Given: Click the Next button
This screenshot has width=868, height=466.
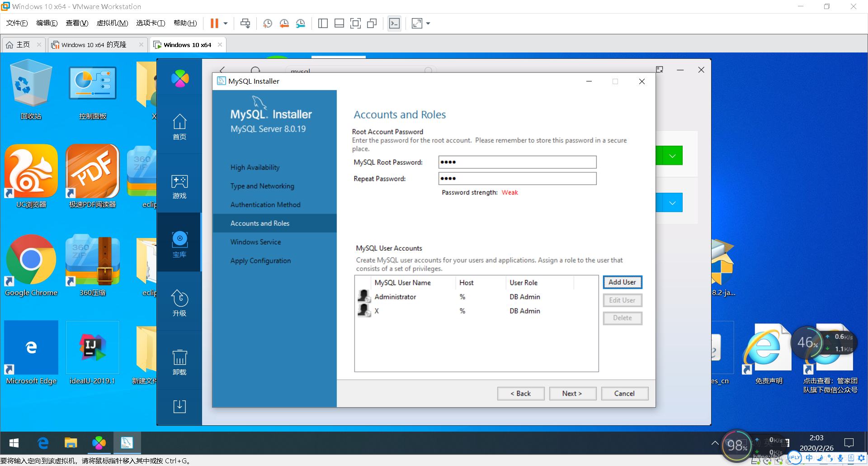Looking at the screenshot, I should point(572,394).
